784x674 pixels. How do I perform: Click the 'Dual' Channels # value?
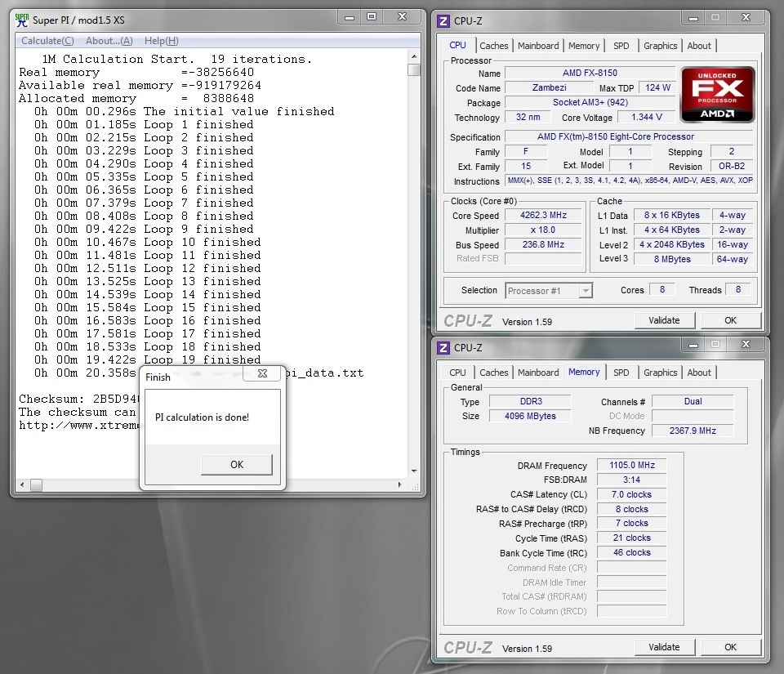[693, 401]
